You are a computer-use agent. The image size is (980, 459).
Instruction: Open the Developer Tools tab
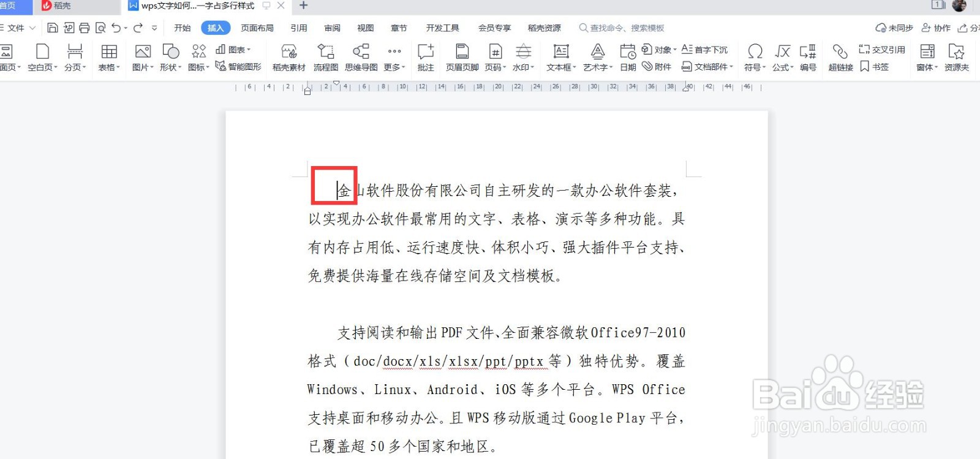443,28
